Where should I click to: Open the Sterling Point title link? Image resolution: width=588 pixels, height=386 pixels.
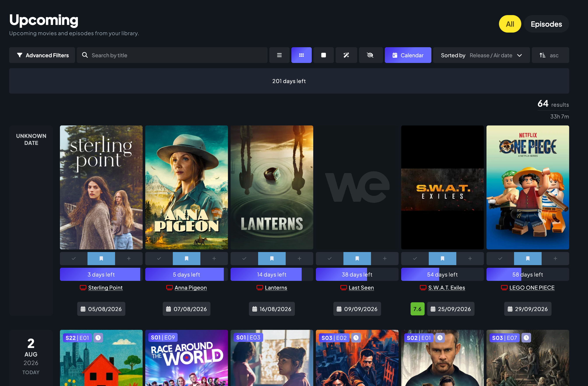[x=105, y=287]
